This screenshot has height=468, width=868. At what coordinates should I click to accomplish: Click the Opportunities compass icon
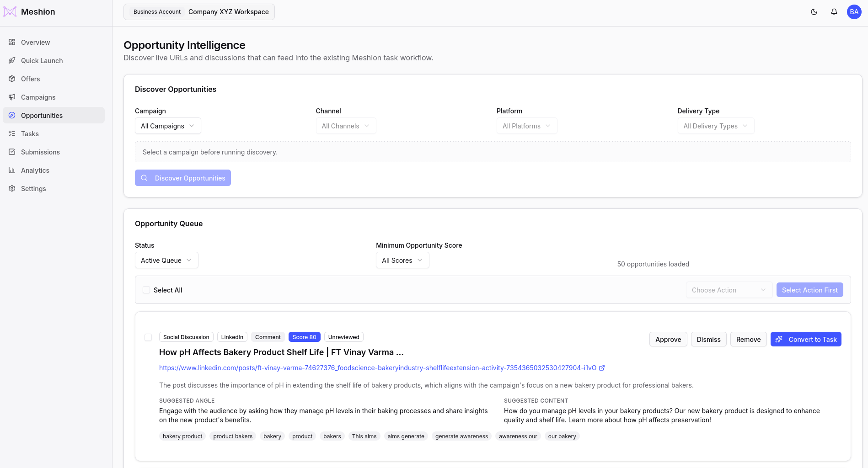click(12, 115)
